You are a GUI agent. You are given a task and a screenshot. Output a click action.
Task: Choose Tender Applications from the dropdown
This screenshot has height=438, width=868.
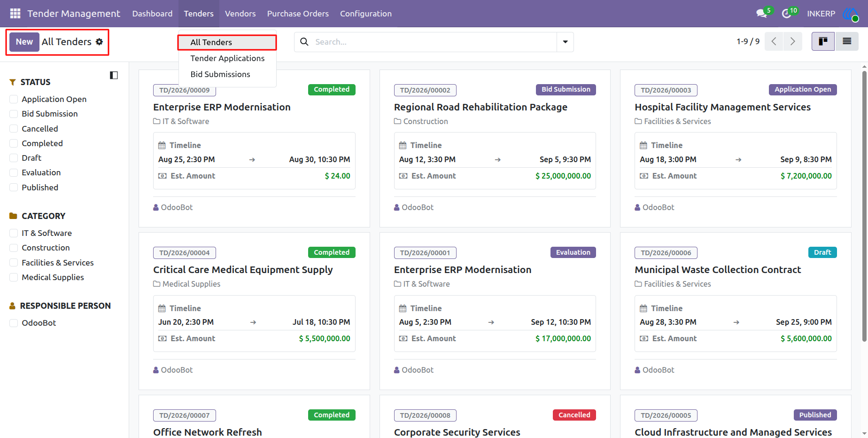pyautogui.click(x=227, y=58)
